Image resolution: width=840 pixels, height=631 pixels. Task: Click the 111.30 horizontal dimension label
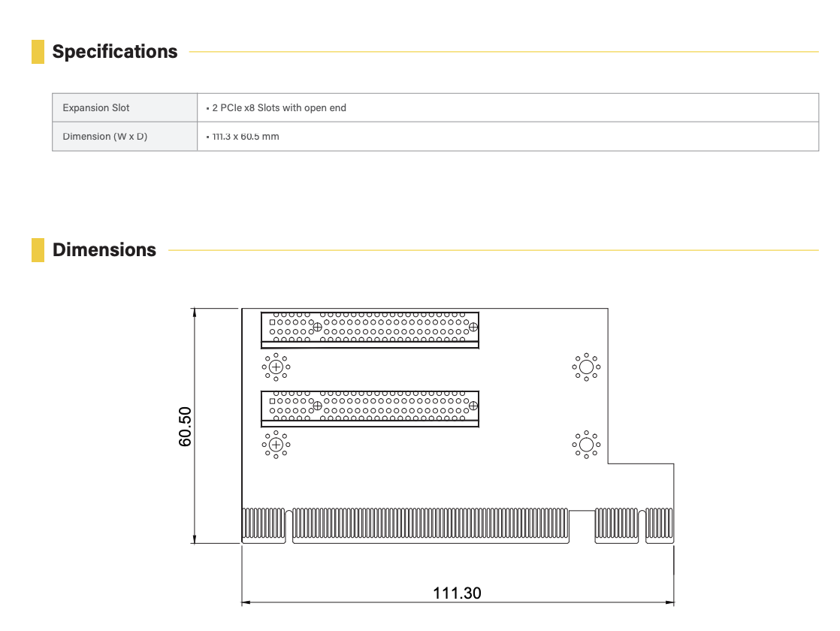[457, 593]
